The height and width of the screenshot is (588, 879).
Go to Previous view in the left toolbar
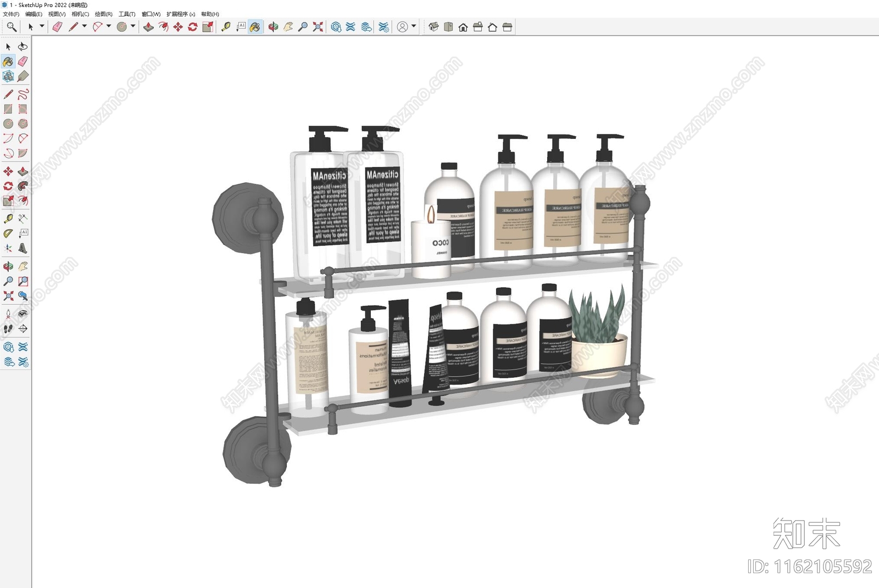coord(23,296)
